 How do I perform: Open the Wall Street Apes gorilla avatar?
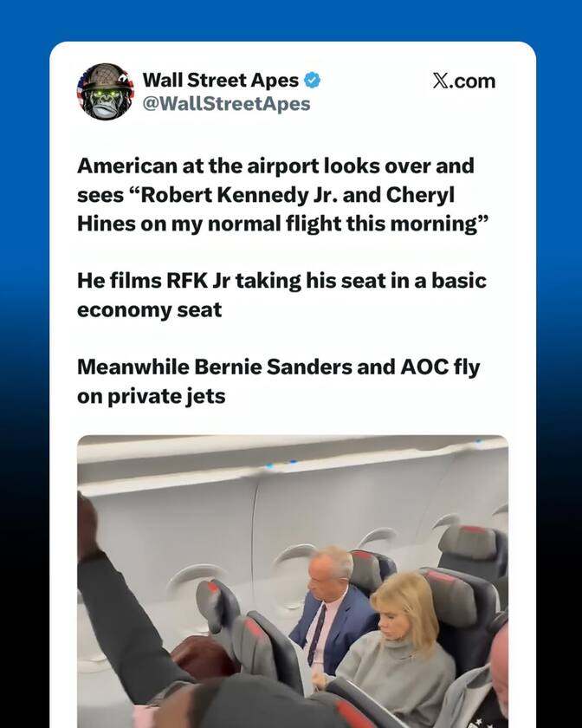point(106,92)
